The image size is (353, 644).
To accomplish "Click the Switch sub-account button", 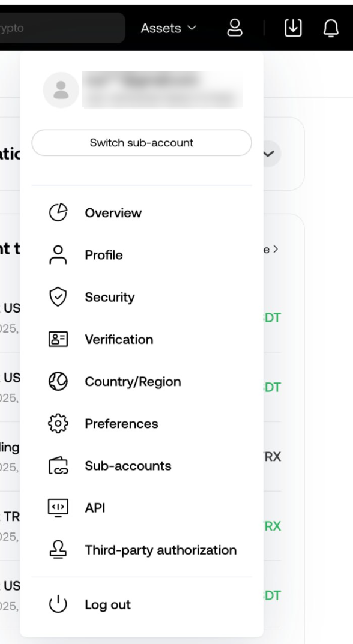I will [142, 143].
